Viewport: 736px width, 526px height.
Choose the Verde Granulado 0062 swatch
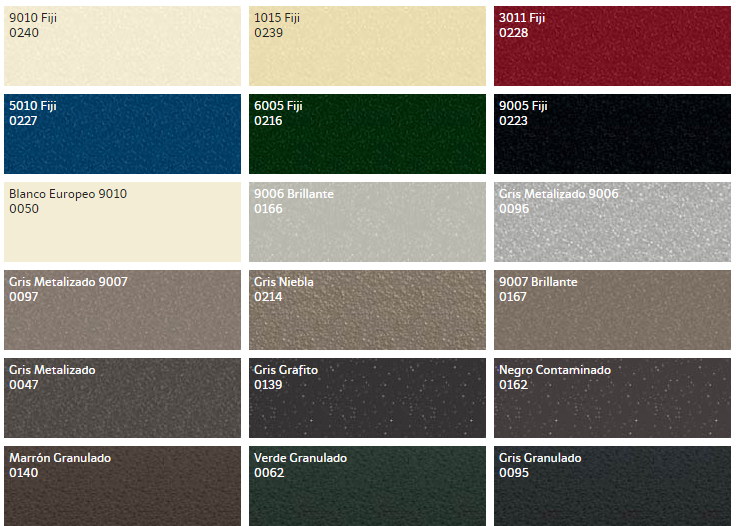[x=368, y=486]
